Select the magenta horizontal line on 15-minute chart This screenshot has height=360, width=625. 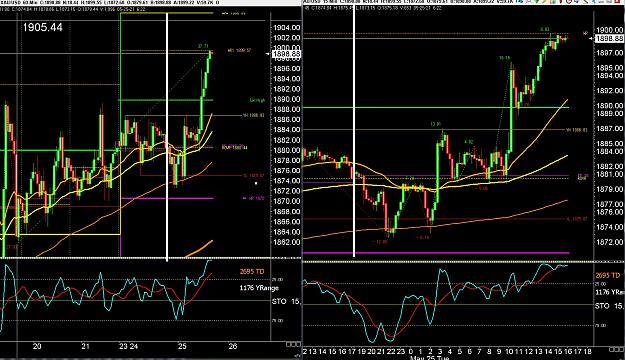(436, 253)
